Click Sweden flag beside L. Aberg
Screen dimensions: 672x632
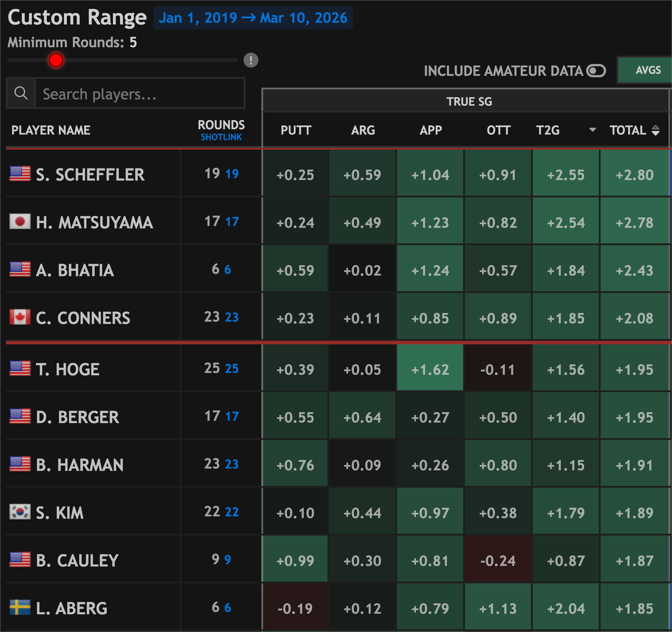(20, 607)
